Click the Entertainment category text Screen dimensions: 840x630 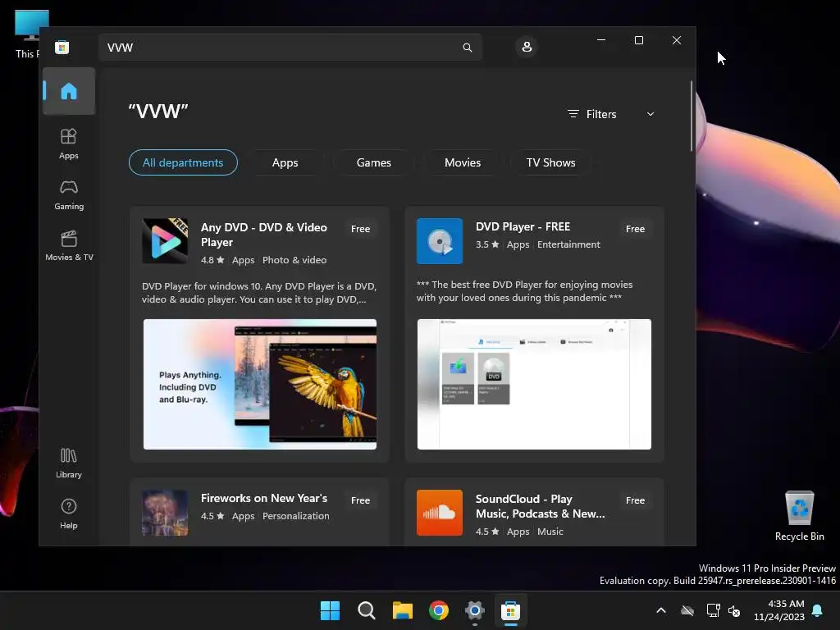click(x=569, y=244)
